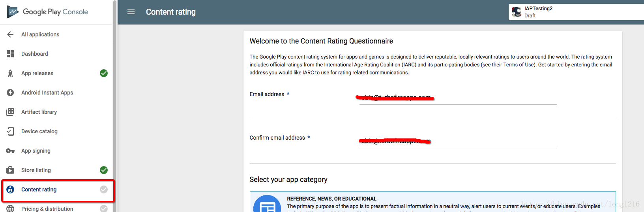
Task: Click green checkmark next to App releases
Action: point(104,73)
